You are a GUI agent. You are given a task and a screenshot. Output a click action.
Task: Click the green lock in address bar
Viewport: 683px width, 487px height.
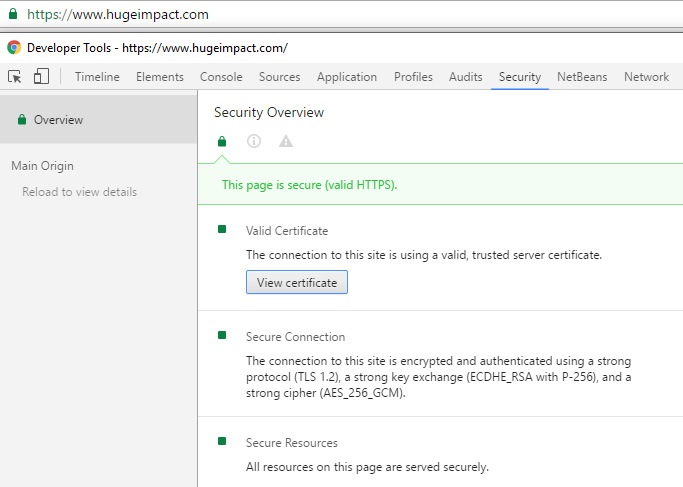click(x=13, y=14)
